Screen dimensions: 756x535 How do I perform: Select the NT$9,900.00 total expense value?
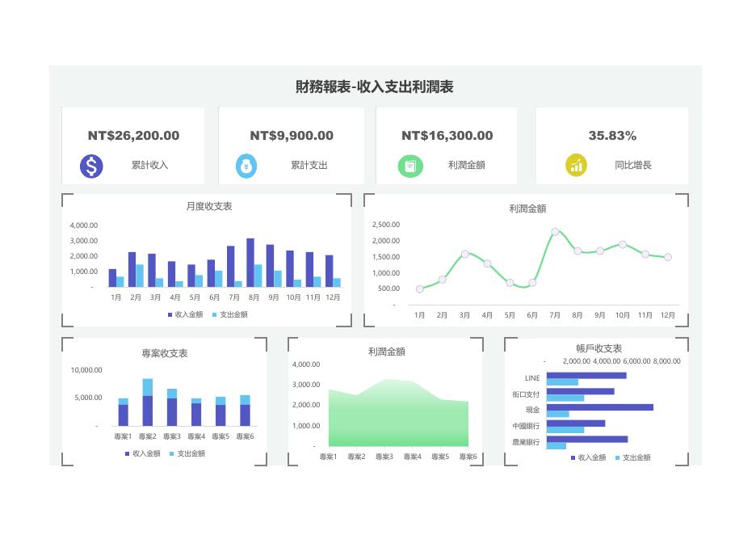292,136
